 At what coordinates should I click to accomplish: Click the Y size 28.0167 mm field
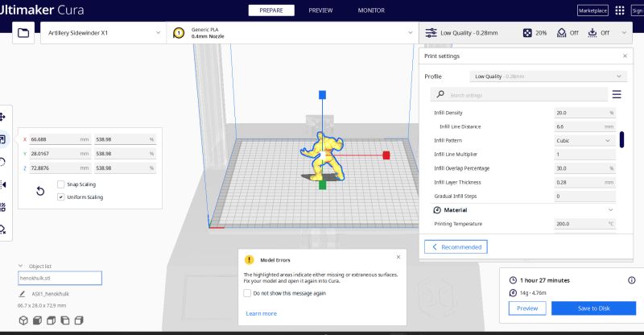[x=60, y=153]
